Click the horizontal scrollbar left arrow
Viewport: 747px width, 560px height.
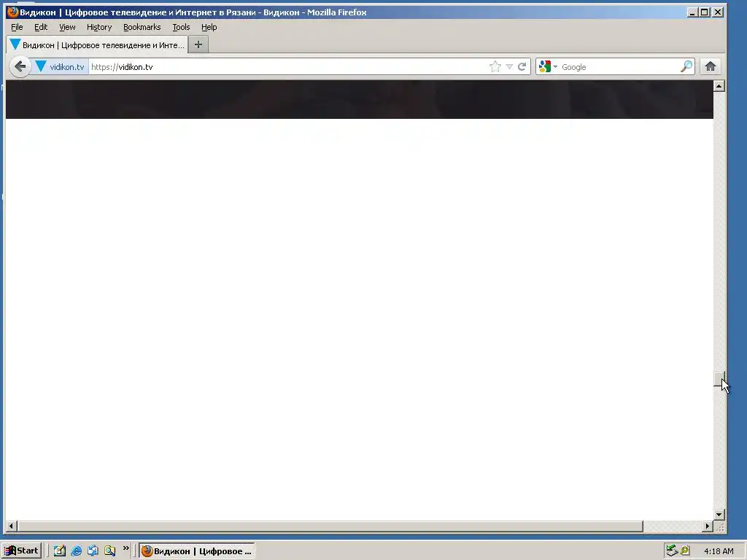[12, 526]
